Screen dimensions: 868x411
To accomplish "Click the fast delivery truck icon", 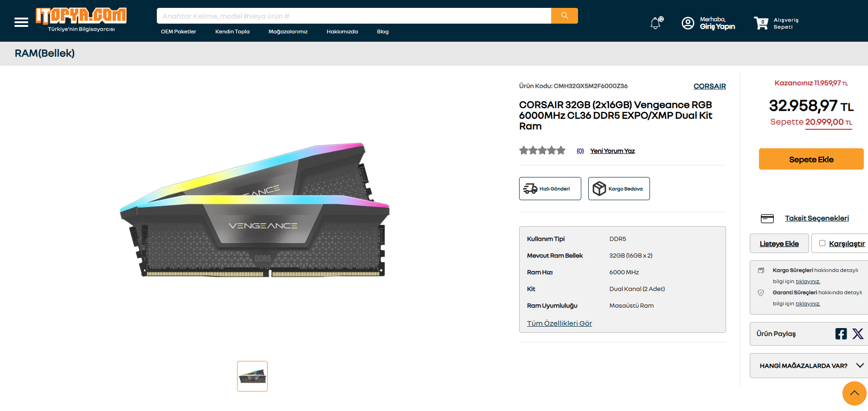I will pyautogui.click(x=530, y=189).
